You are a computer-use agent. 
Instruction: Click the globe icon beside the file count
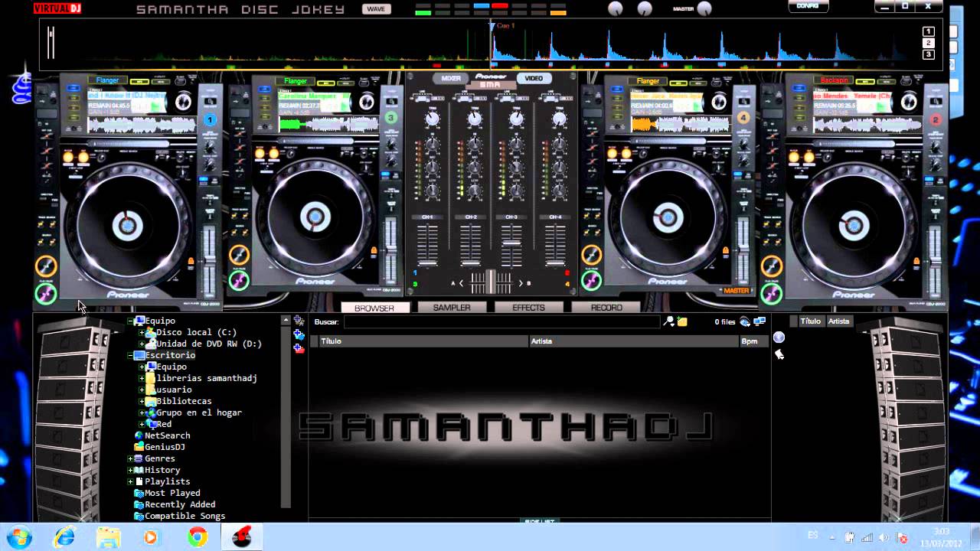click(x=745, y=321)
